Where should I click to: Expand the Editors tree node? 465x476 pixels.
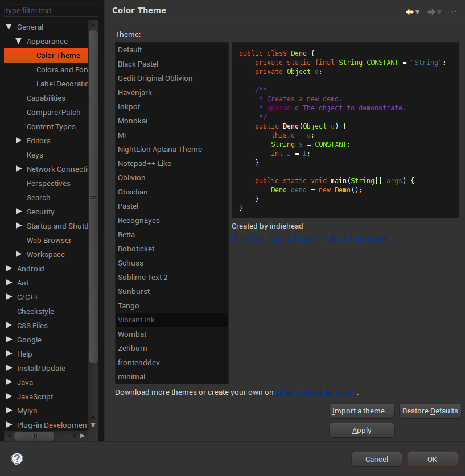(x=19, y=140)
